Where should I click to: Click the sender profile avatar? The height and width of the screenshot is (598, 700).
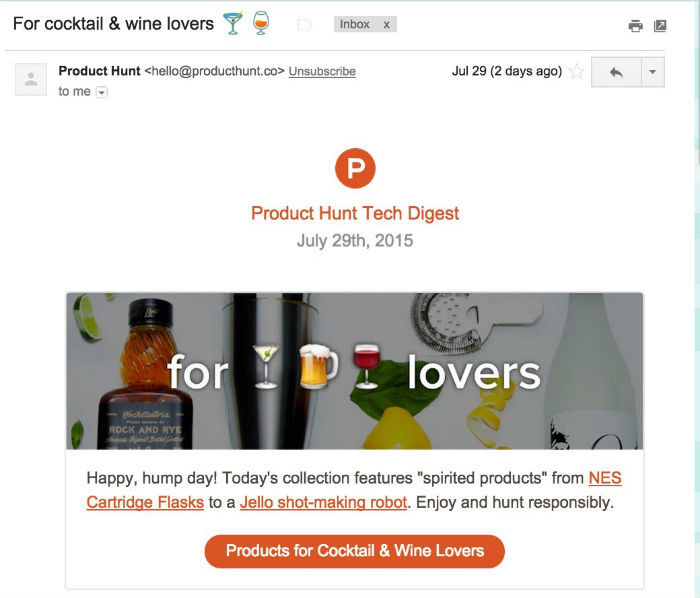tap(31, 79)
